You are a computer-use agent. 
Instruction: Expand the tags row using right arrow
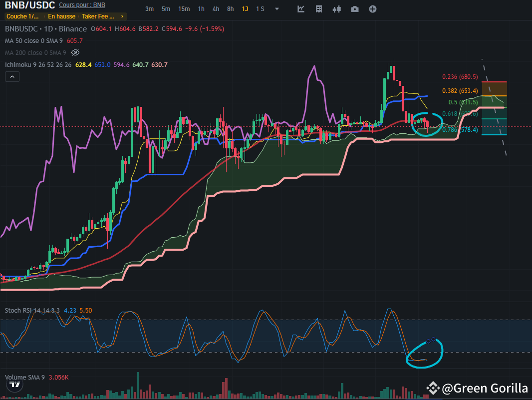123,16
